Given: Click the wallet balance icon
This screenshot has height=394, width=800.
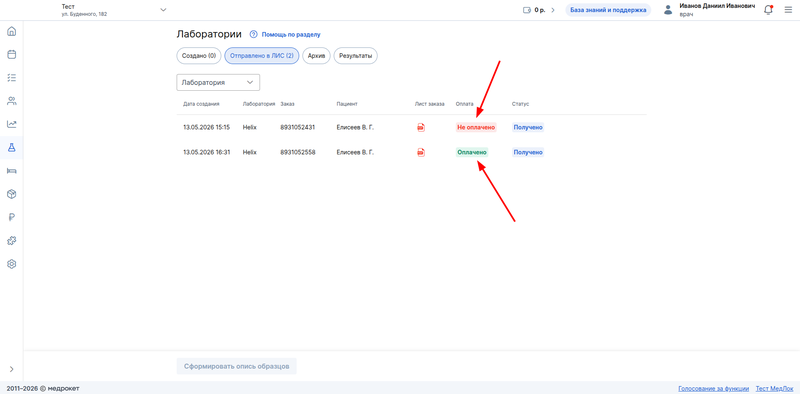Looking at the screenshot, I should click(x=527, y=10).
